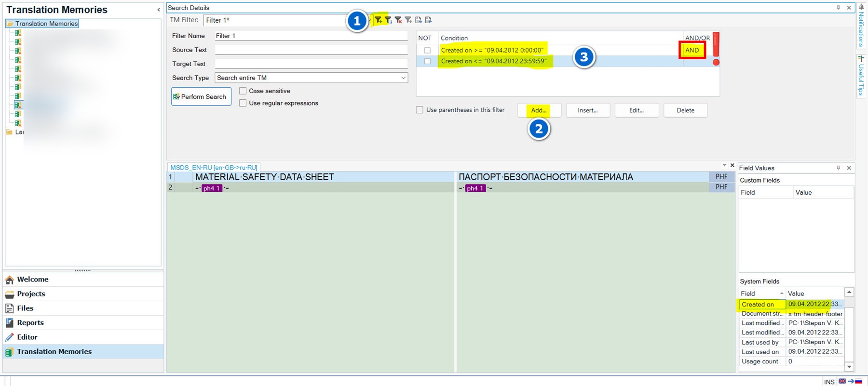This screenshot has width=868, height=386.
Task: Open the Editor view from navigation
Action: tap(27, 337)
